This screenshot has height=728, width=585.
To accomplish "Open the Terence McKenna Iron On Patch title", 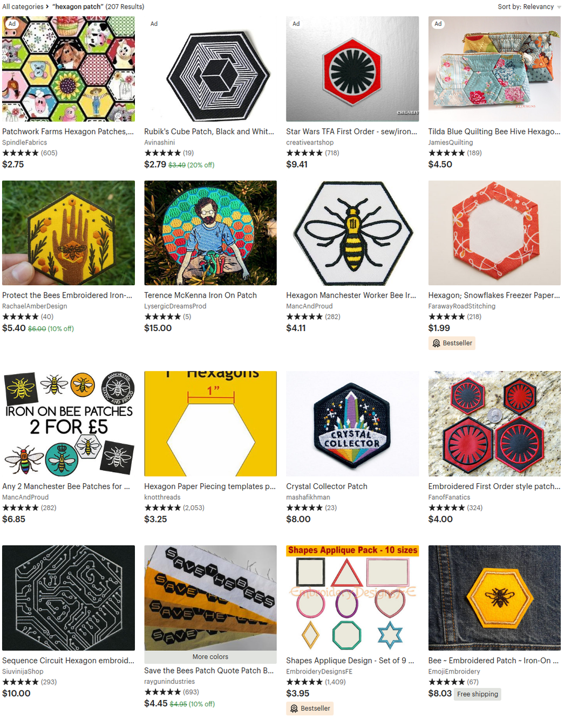I will click(x=200, y=295).
